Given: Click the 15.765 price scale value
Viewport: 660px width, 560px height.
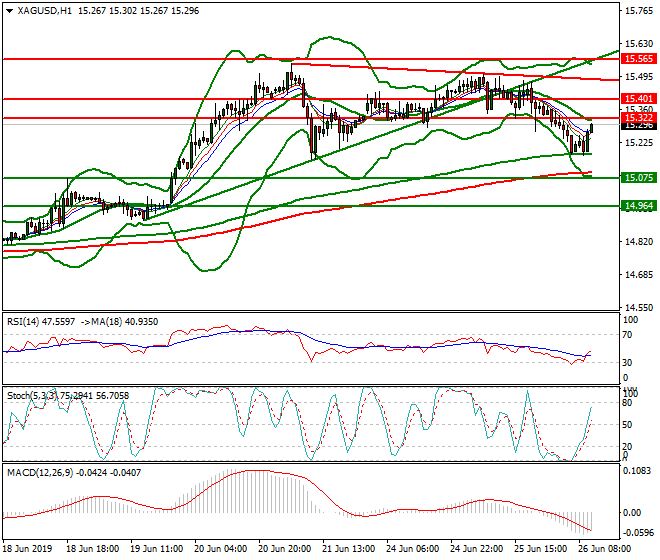Looking at the screenshot, I should tap(639, 11).
